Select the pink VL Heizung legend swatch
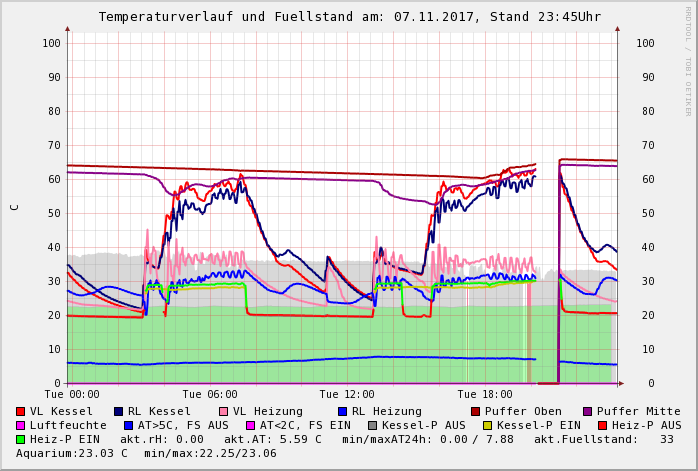698x471 pixels. coord(222,411)
